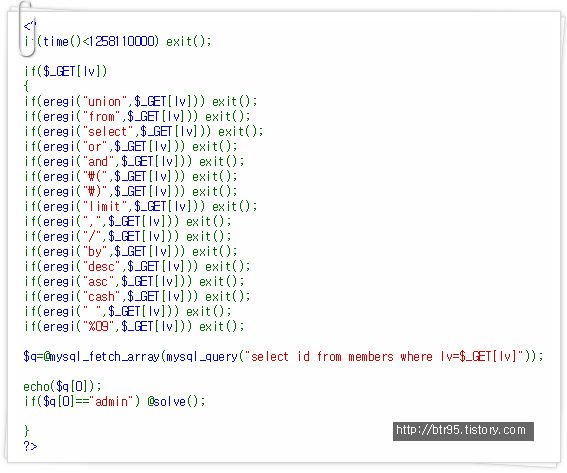The image size is (567, 473).
Task: Click the eregi "asc" filter line
Action: coord(134,282)
